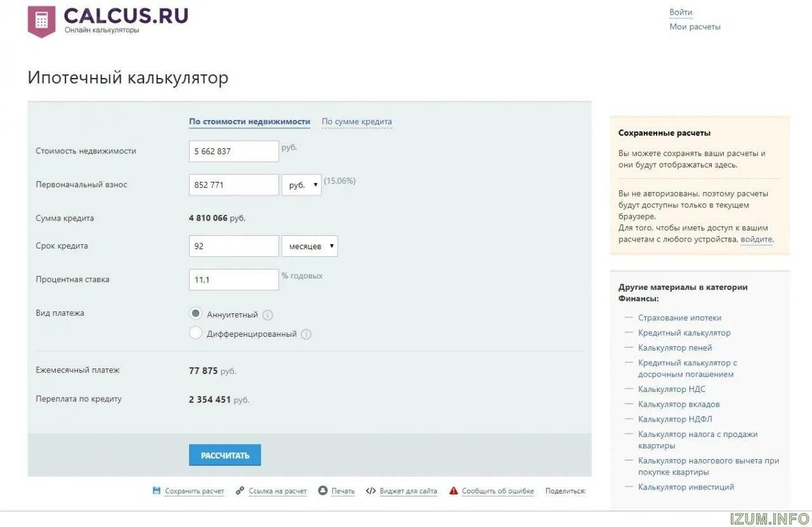Click Ссылка на расчет link
This screenshot has width=812, height=527.
[278, 491]
